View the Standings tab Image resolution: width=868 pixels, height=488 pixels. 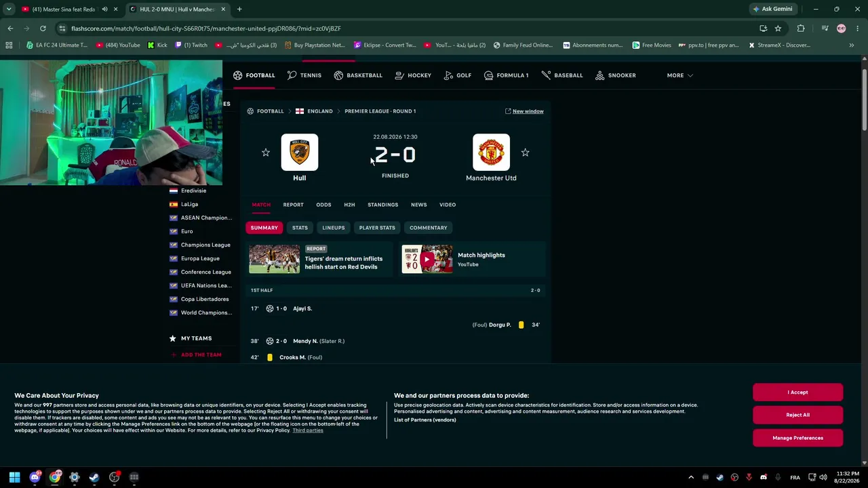click(382, 205)
